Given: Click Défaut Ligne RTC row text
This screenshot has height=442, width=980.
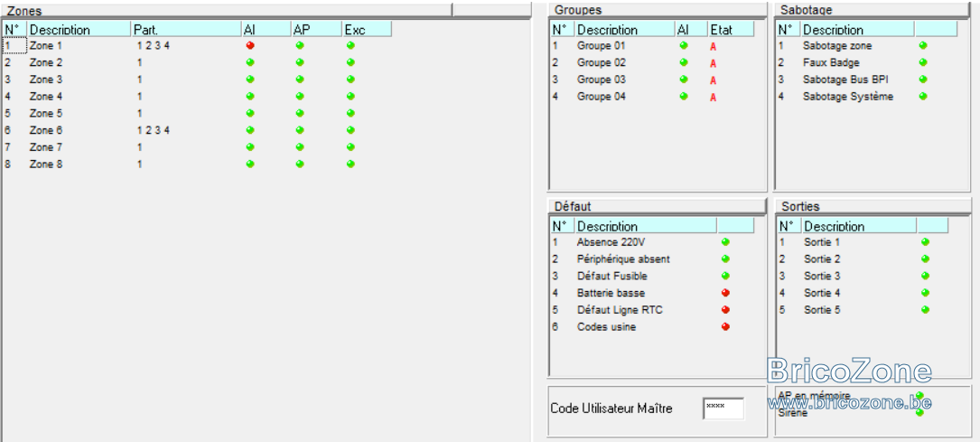Looking at the screenshot, I should (x=620, y=309).
